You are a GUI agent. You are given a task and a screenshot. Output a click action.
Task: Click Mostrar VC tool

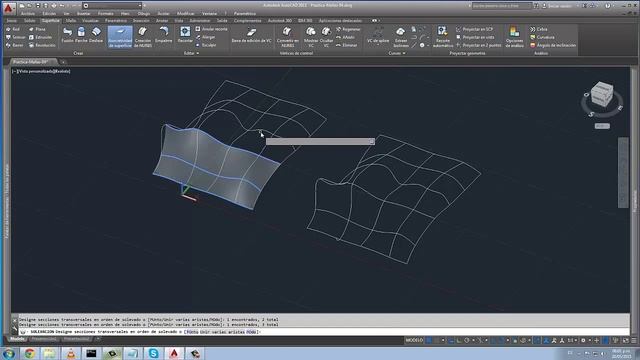click(x=311, y=37)
